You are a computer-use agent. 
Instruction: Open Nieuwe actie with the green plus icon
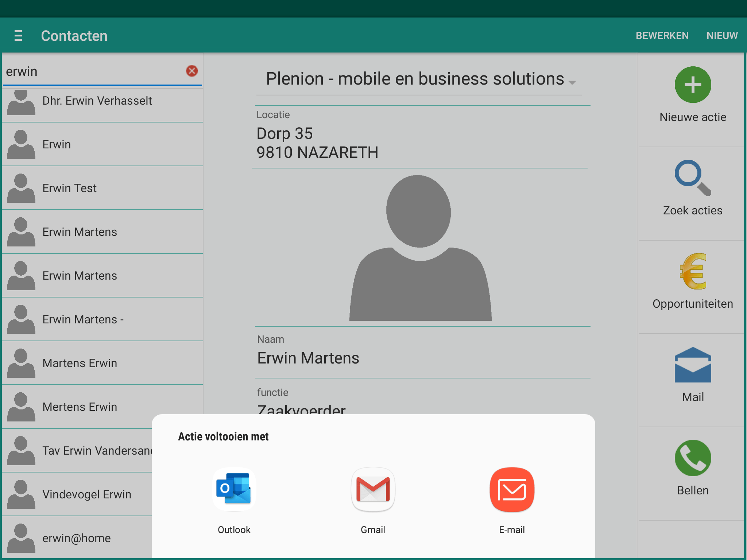(692, 85)
